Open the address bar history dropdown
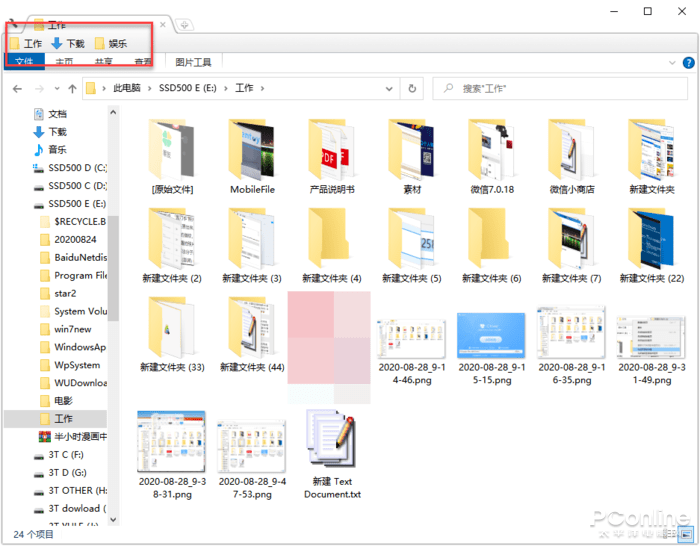 tap(389, 89)
